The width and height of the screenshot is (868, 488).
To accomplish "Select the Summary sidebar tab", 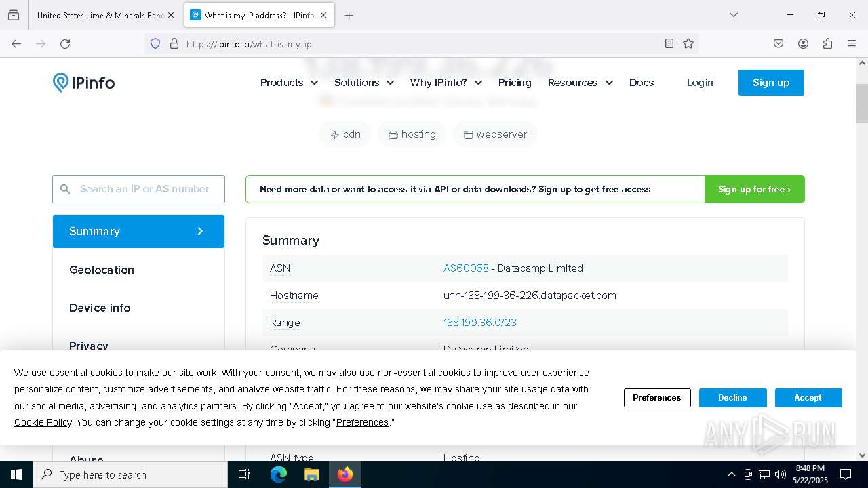I will pos(138,231).
